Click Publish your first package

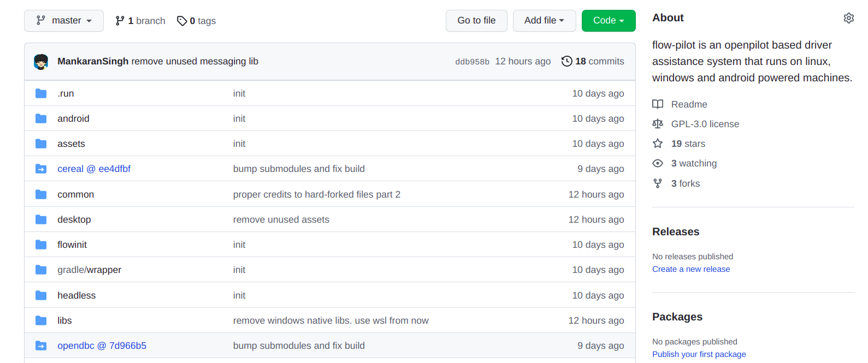(699, 354)
